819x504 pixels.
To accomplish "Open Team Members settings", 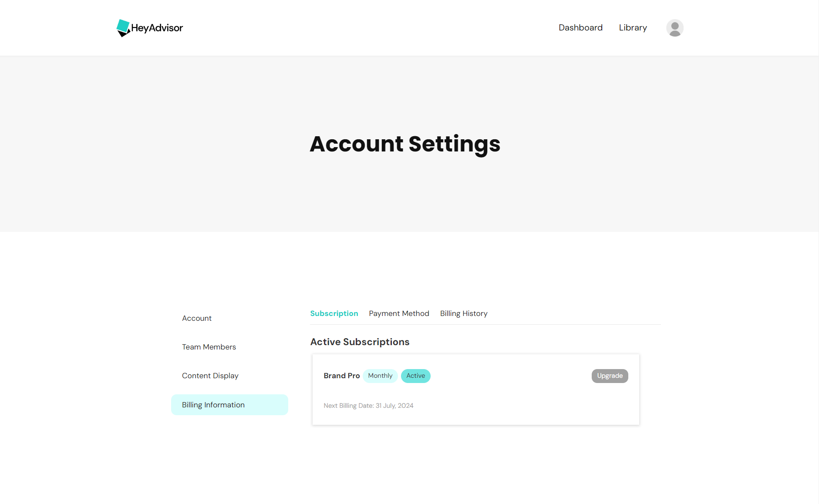I will tap(209, 347).
